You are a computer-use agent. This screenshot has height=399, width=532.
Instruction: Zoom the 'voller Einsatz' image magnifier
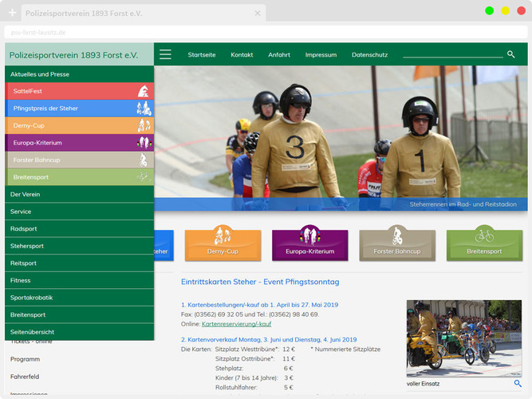click(517, 383)
